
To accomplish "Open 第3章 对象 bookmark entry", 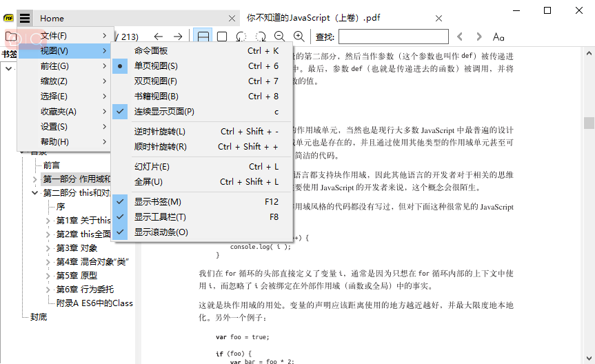I will [x=77, y=248].
